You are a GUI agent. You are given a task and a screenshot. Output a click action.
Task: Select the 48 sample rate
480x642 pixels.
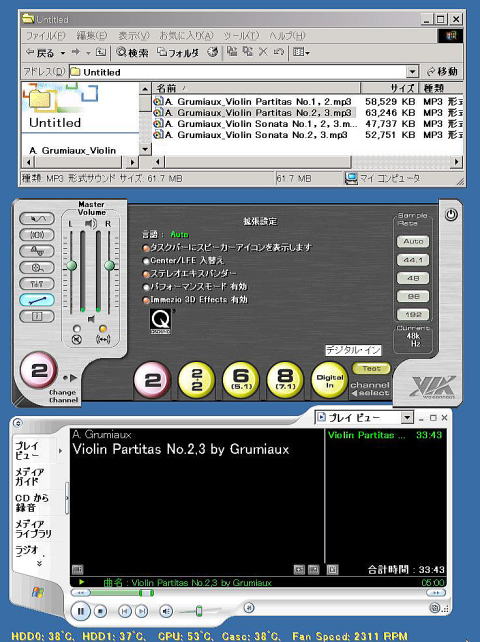pyautogui.click(x=413, y=278)
